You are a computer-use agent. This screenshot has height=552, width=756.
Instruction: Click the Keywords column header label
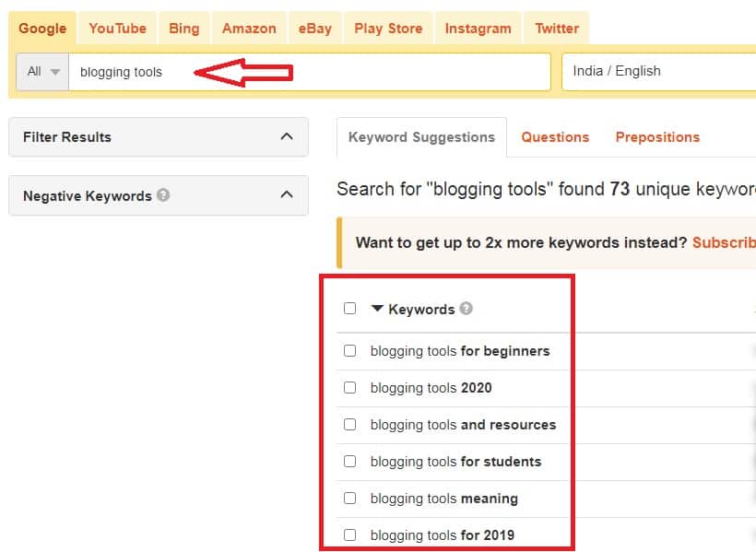(x=421, y=309)
